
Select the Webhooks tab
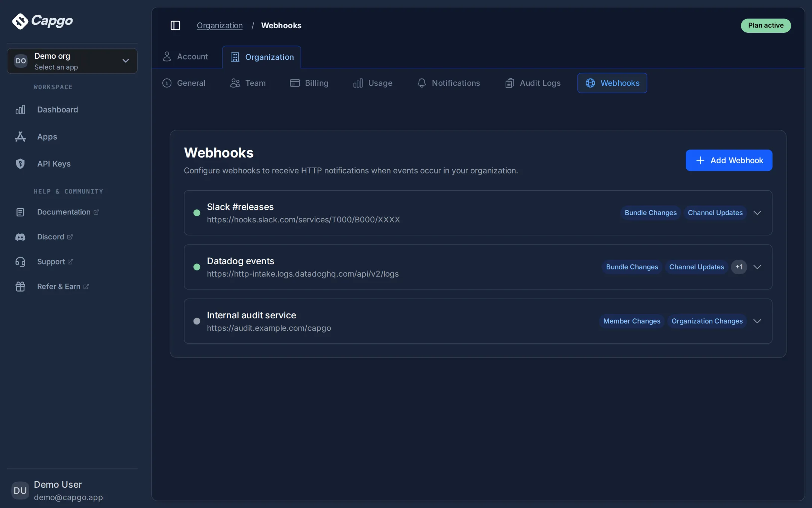pos(612,83)
